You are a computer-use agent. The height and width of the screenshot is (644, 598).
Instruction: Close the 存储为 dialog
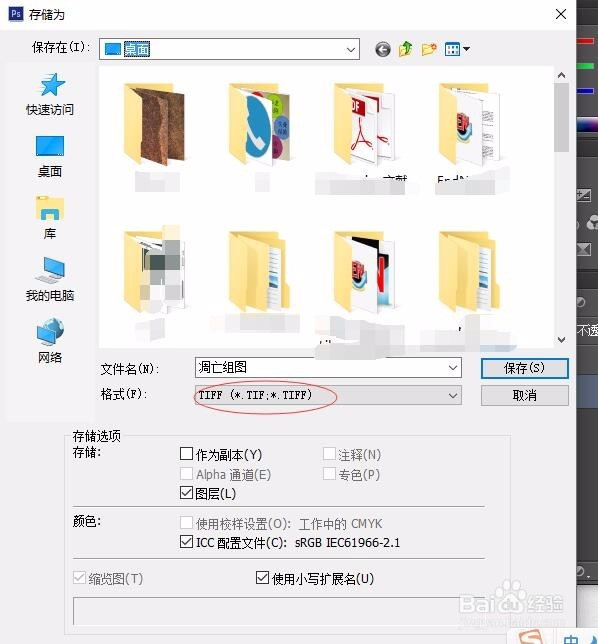point(561,14)
